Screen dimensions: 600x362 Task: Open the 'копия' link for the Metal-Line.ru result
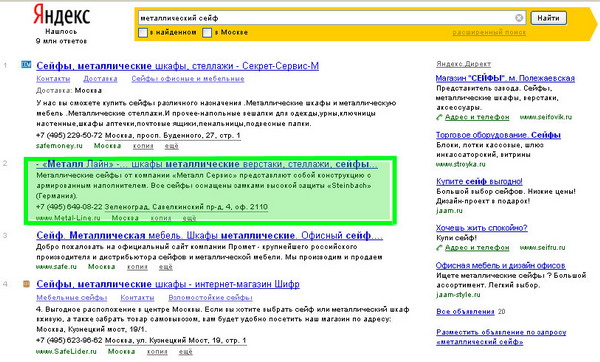click(x=161, y=218)
